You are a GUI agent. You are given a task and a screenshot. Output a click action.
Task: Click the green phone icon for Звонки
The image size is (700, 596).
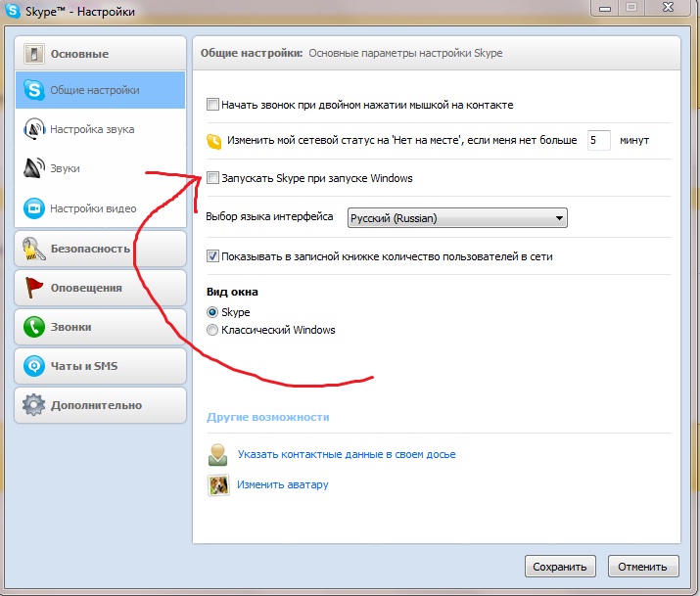[x=34, y=327]
